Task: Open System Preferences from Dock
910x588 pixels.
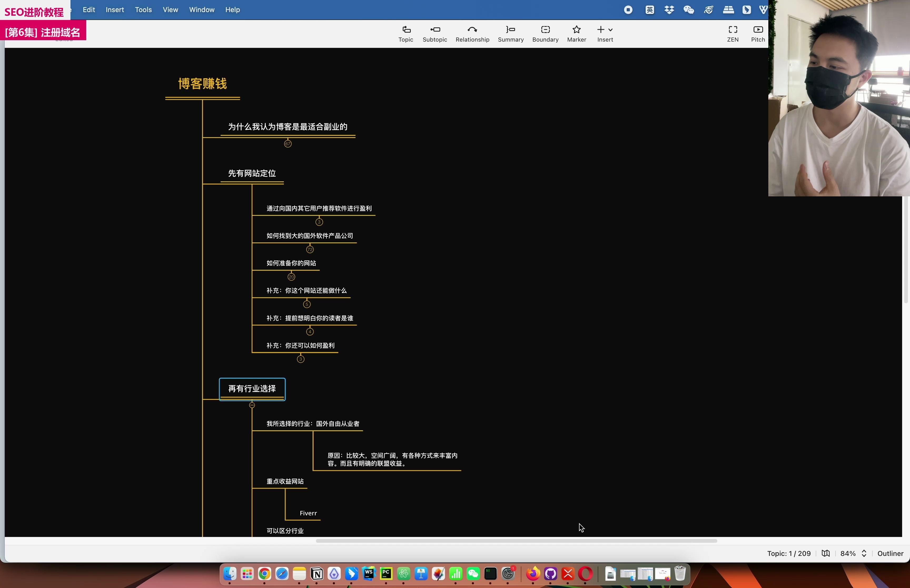Action: [x=508, y=574]
